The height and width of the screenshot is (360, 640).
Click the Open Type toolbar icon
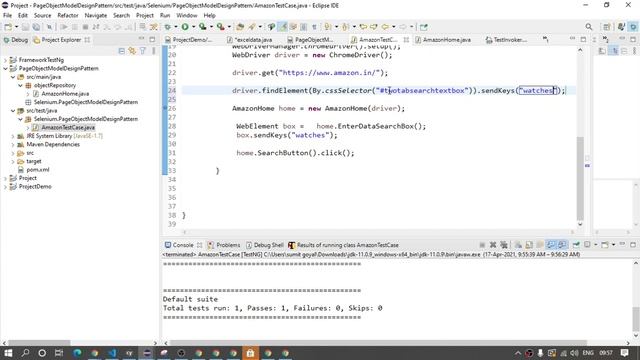click(240, 27)
